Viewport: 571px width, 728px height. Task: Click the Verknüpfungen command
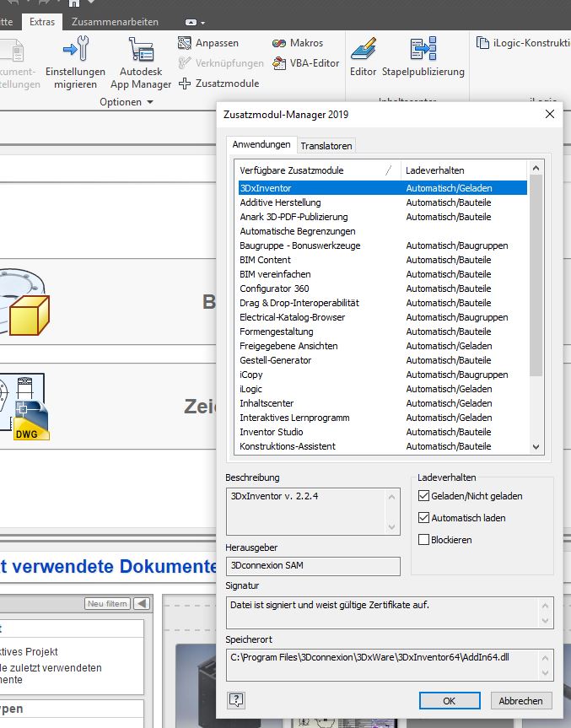221,63
